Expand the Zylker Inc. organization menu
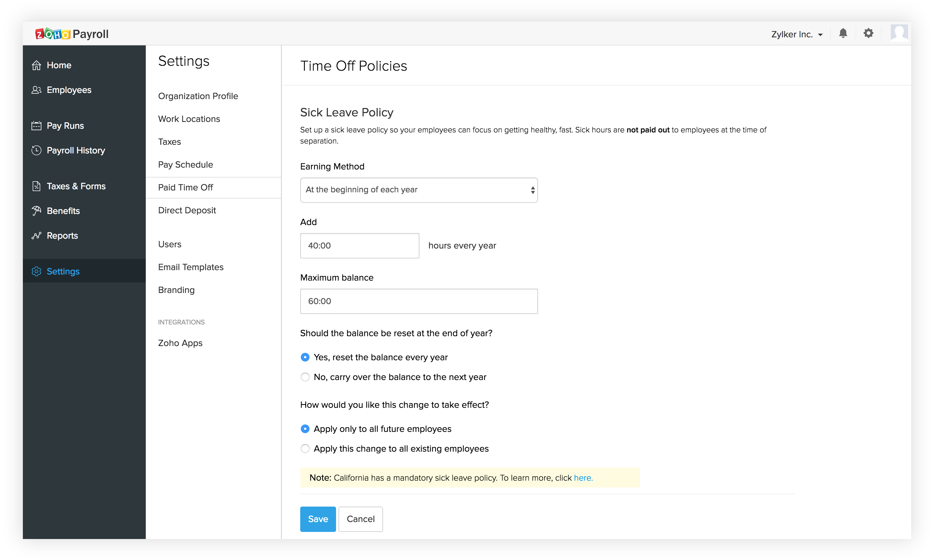Screen dimensions: 934x560 pyautogui.click(x=797, y=34)
